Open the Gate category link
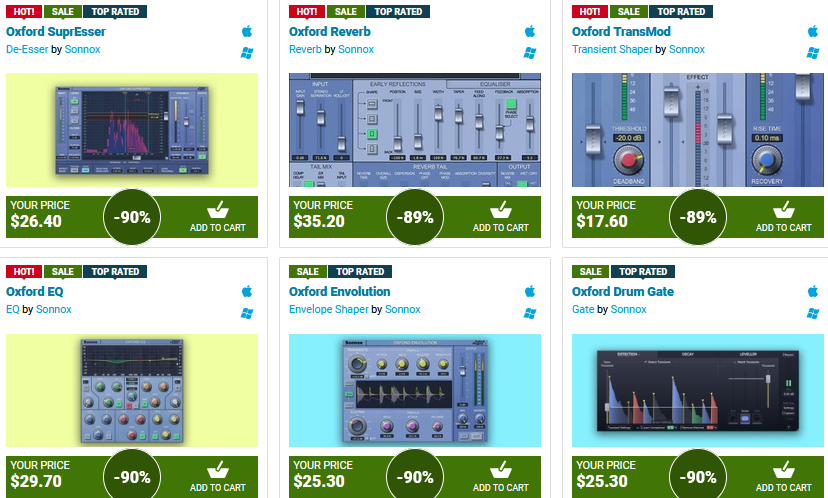The image size is (828, 498). [x=583, y=309]
